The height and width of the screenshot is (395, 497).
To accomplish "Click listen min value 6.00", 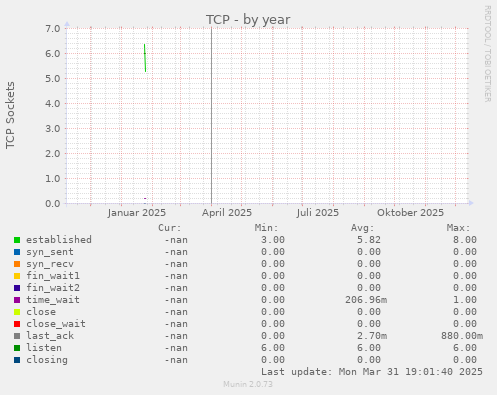I will 273,348.
